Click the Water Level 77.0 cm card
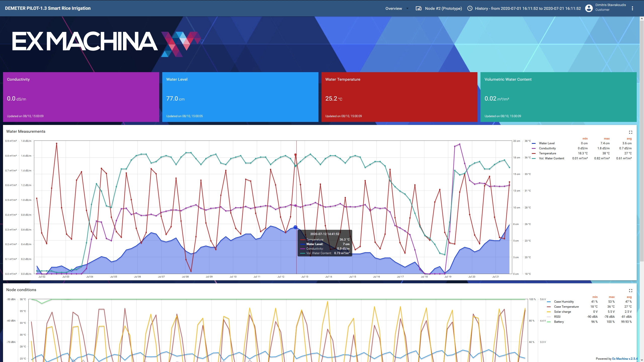 [240, 97]
